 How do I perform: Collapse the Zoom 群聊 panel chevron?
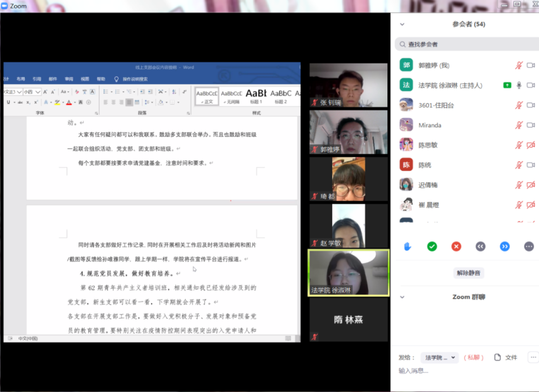coord(402,297)
